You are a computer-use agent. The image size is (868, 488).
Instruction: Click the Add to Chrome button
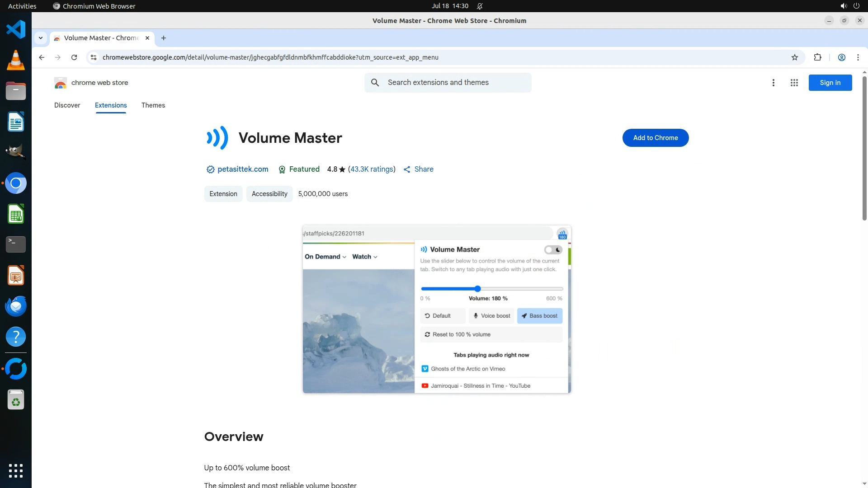pyautogui.click(x=655, y=138)
